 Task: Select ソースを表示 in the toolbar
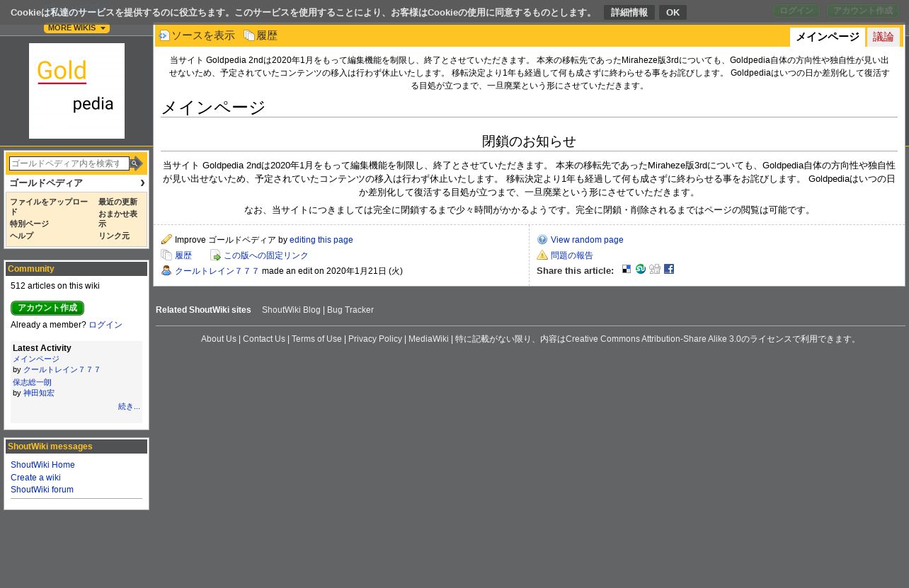(203, 35)
